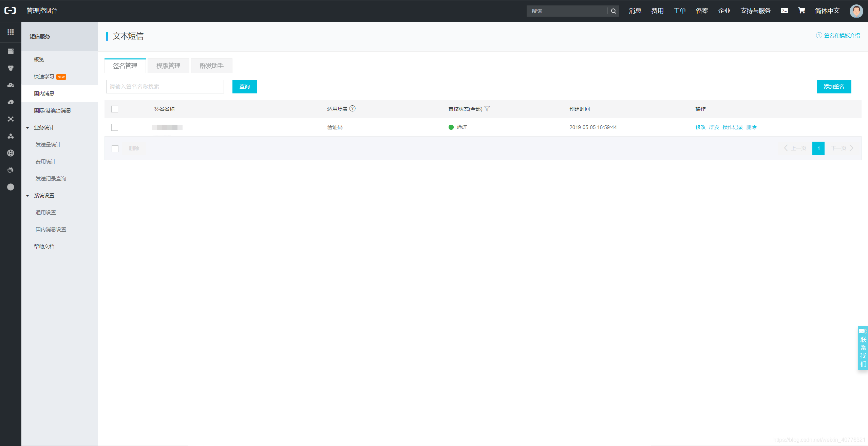Check the batch-select checkbox next to 删除
Viewport: 868px width, 446px height.
click(115, 148)
